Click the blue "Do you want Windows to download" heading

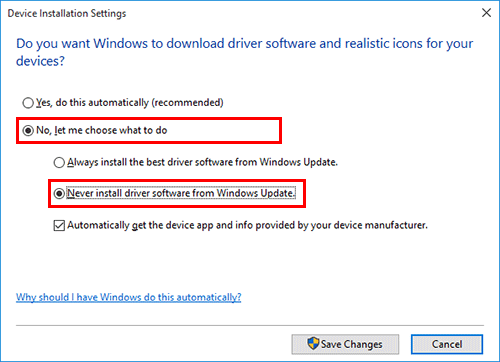click(244, 52)
